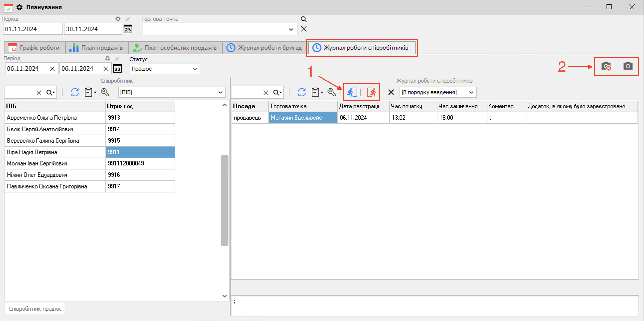This screenshot has height=321, width=644.
Task: Open the Торгова точка combo box
Action: [291, 29]
